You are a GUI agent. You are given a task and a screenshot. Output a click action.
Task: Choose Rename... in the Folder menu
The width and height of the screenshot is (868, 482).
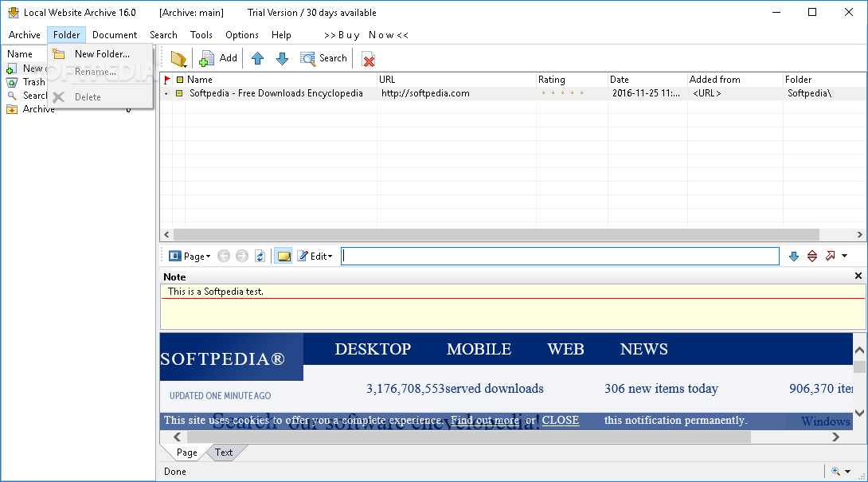[x=100, y=72]
